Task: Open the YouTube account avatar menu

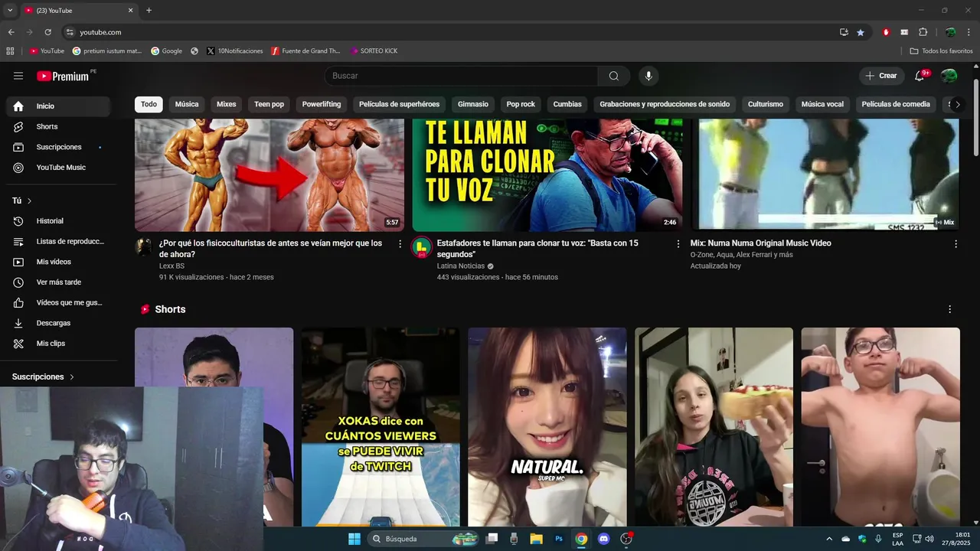Action: point(949,76)
